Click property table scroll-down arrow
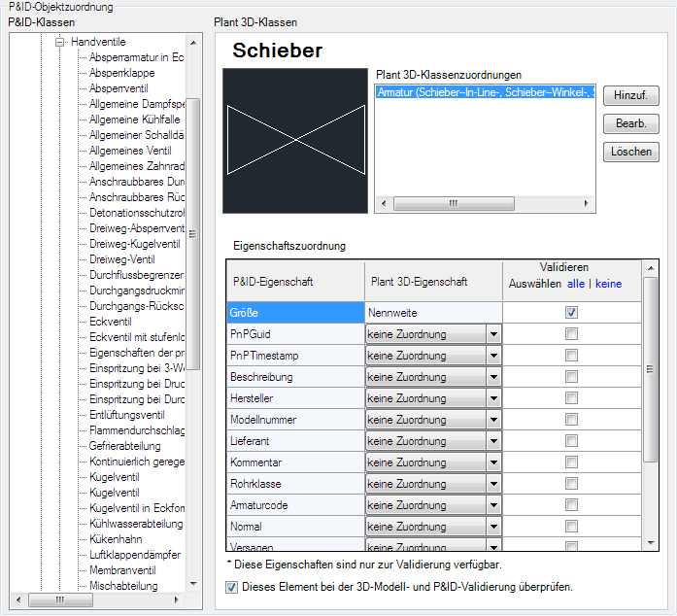Image resolution: width=677 pixels, height=616 pixels. tap(651, 543)
